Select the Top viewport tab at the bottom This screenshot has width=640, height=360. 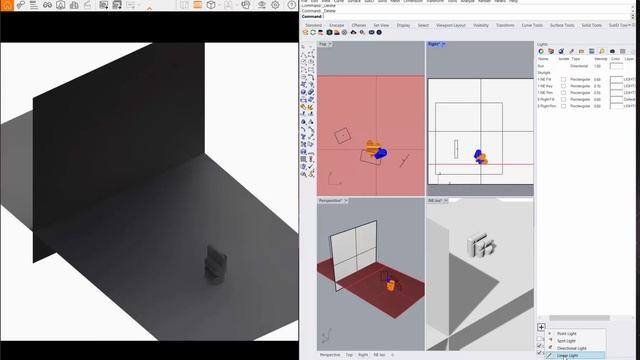pyautogui.click(x=349, y=355)
